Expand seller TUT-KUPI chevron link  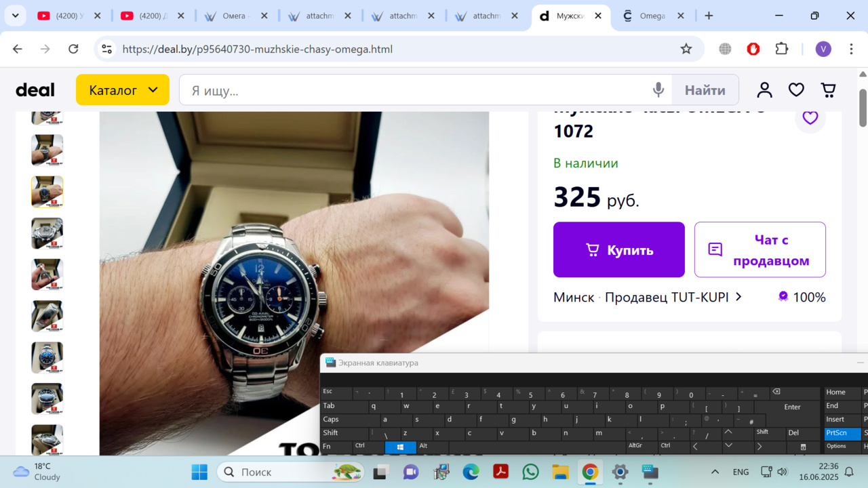pos(738,297)
